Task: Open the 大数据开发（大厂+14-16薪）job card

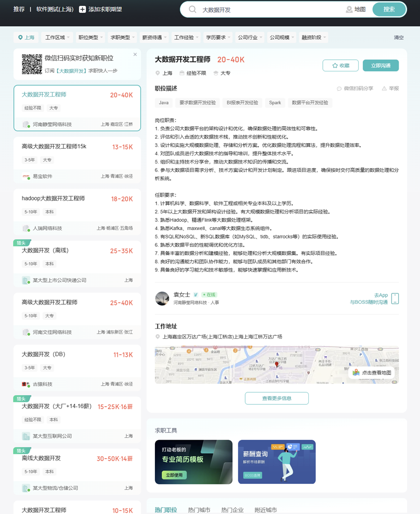Action: point(77,419)
